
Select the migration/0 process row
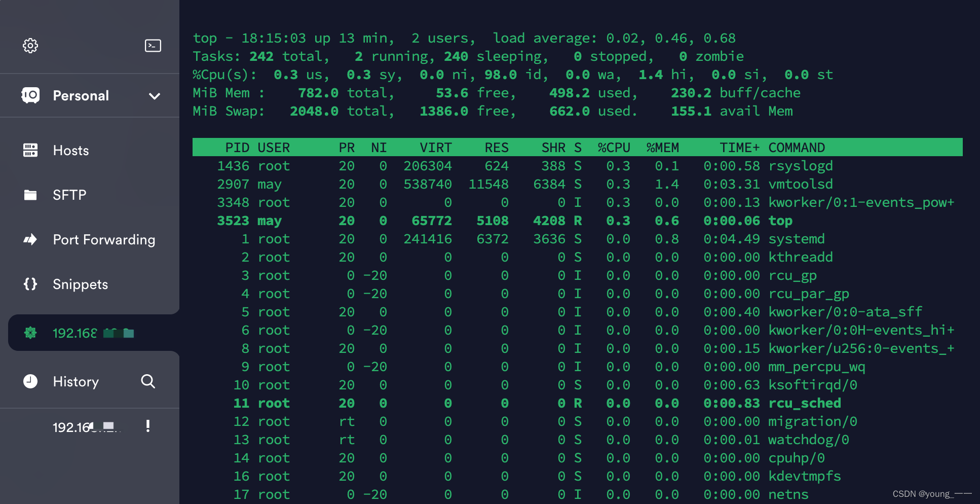(x=578, y=421)
